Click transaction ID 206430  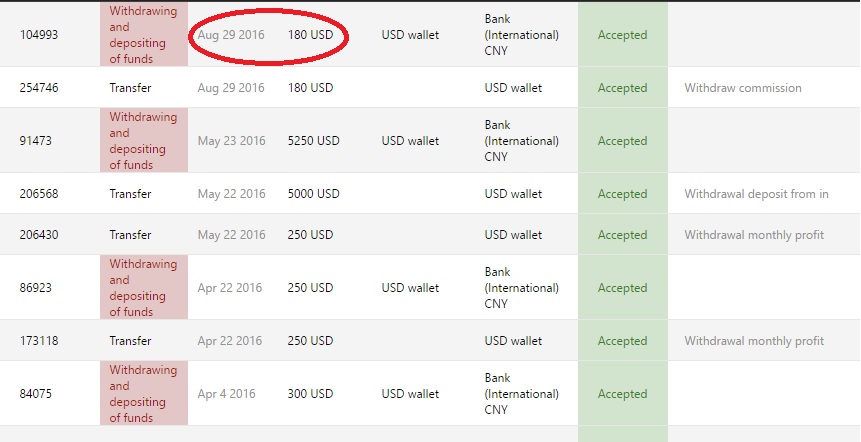pyautogui.click(x=39, y=235)
